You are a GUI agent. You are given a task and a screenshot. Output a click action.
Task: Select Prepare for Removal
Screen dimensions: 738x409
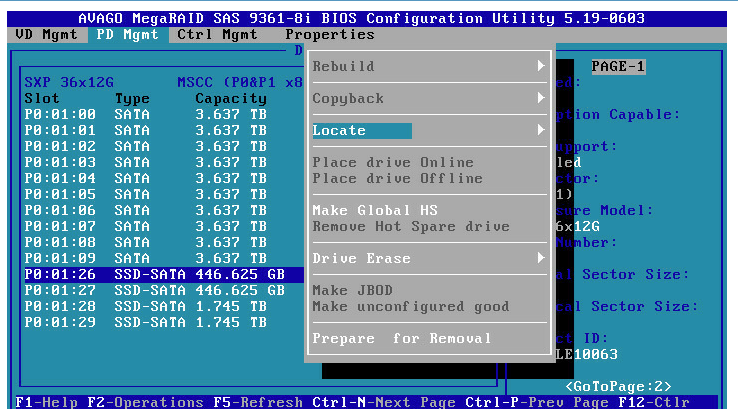tap(402, 338)
